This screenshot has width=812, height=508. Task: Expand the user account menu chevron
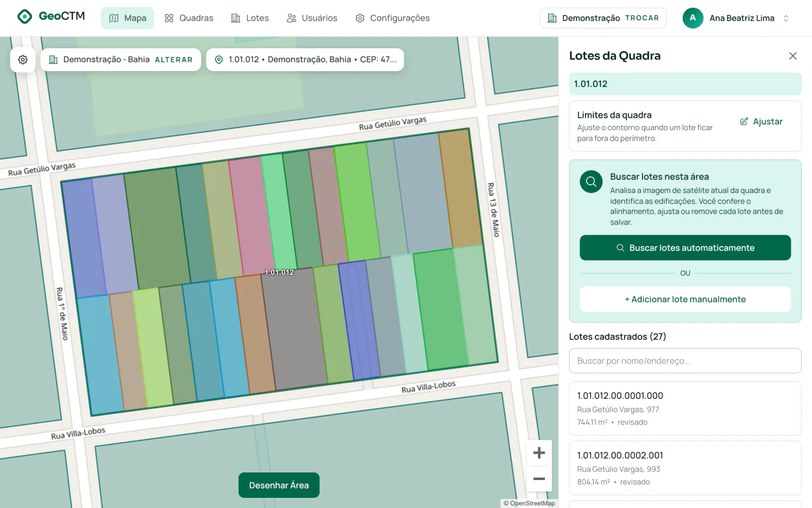(x=786, y=18)
